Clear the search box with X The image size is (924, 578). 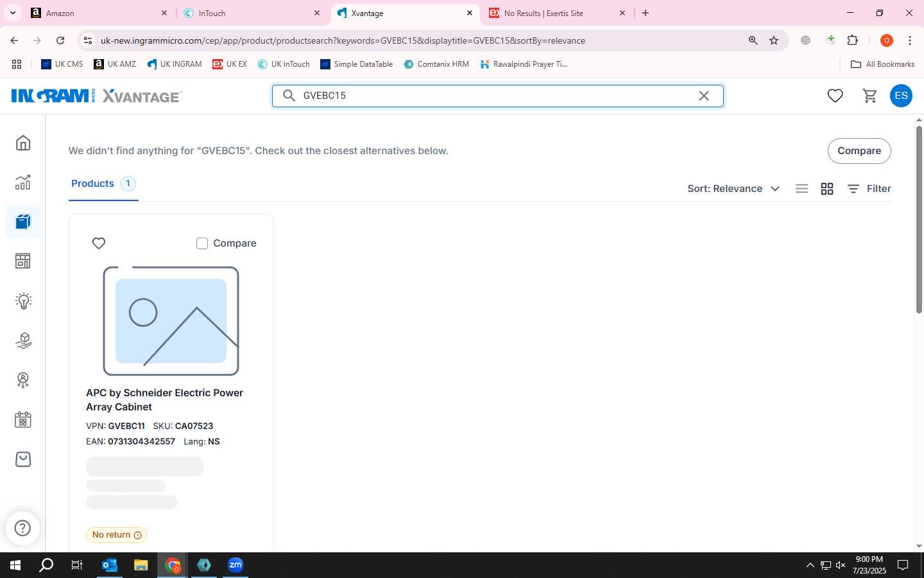(704, 96)
